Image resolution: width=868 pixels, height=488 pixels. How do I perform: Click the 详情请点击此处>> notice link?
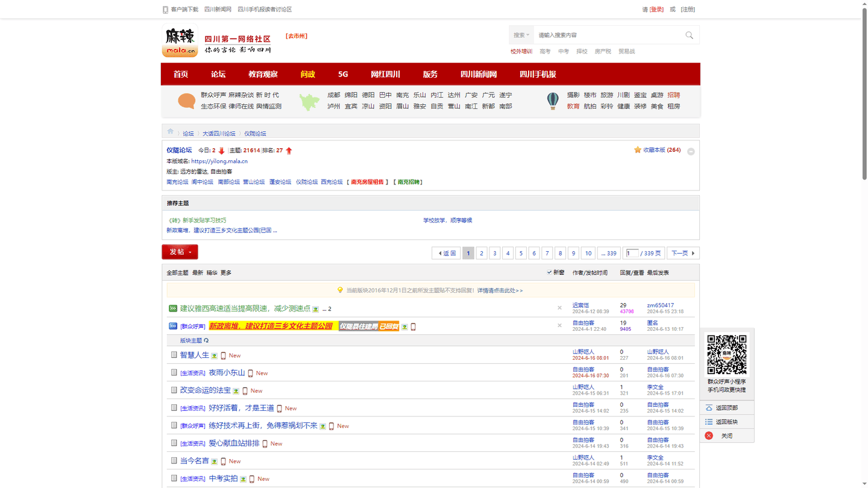pos(500,290)
